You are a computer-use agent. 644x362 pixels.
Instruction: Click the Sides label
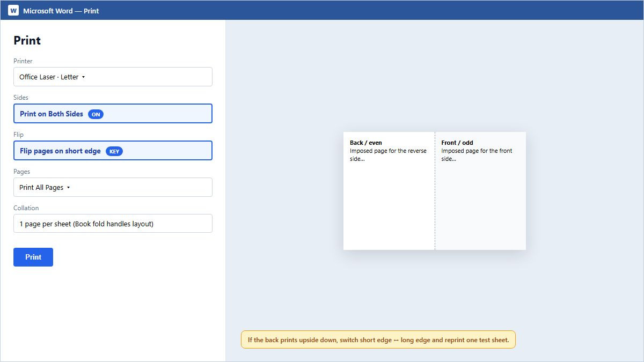tap(21, 98)
